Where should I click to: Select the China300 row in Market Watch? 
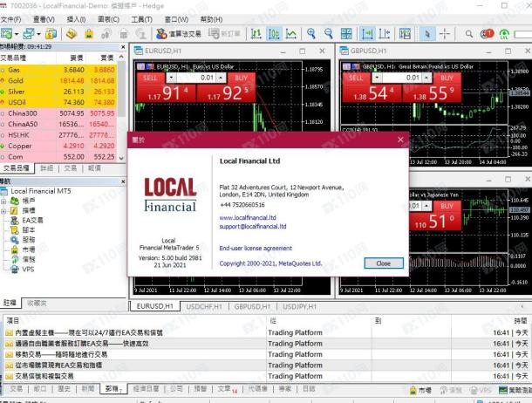tap(58, 113)
